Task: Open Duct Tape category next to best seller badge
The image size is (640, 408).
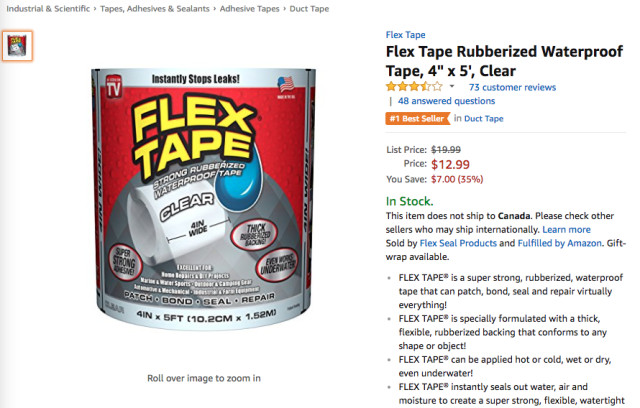Action: (x=484, y=119)
